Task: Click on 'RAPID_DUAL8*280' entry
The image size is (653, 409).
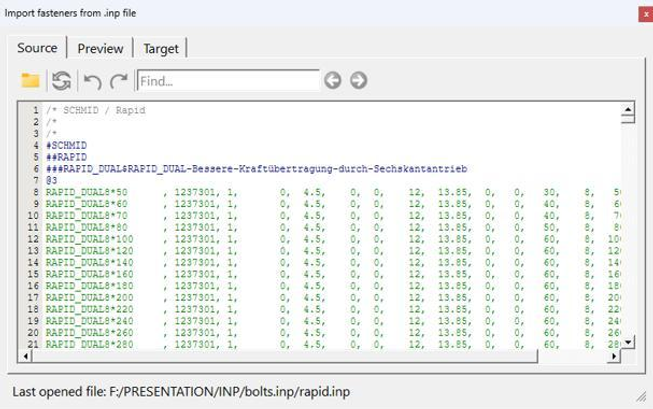Action: (x=90, y=344)
